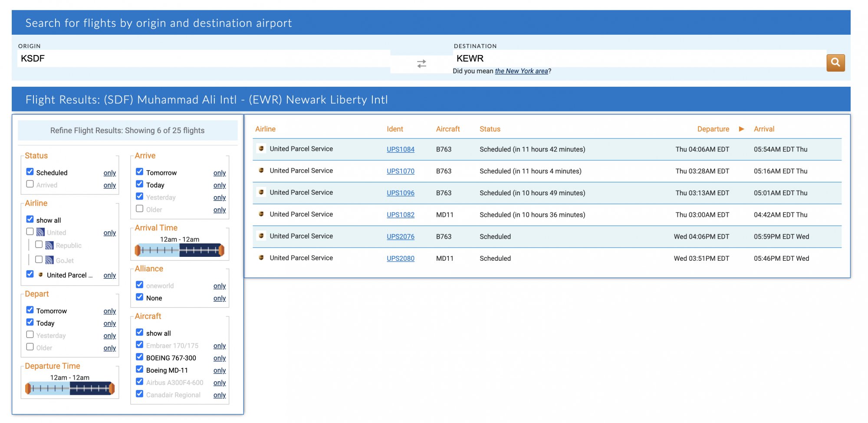Select the UPS1082 MD11 flight row status
868x423 pixels.
tap(533, 215)
